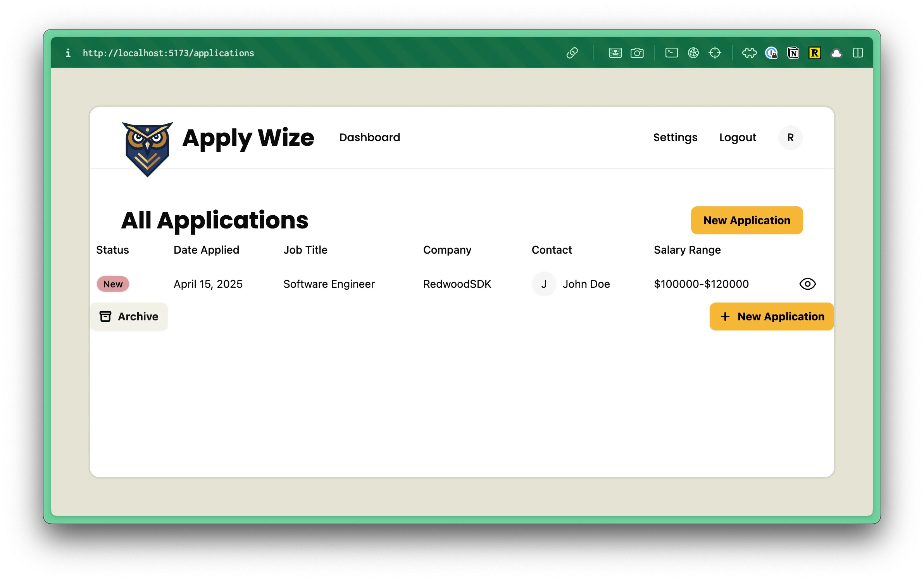This screenshot has height=581, width=924.
Task: Click the top New Application button
Action: tap(746, 220)
